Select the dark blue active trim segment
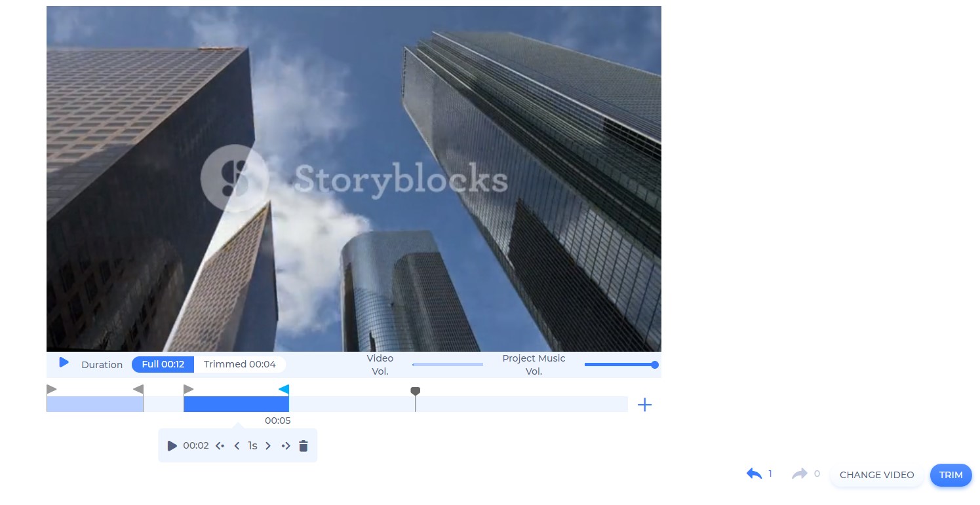Viewport: 980px width, 505px height. click(x=236, y=404)
